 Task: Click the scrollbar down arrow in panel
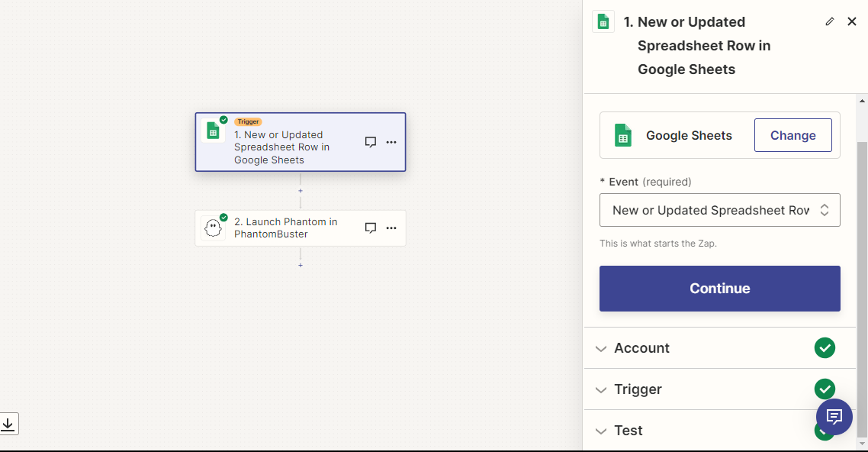point(862,444)
